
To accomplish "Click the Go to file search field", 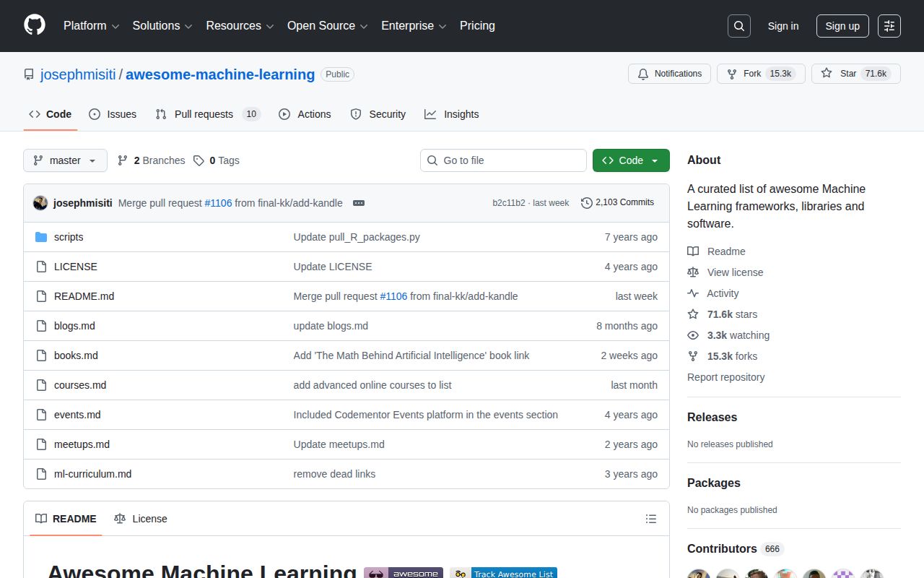I will (503, 160).
